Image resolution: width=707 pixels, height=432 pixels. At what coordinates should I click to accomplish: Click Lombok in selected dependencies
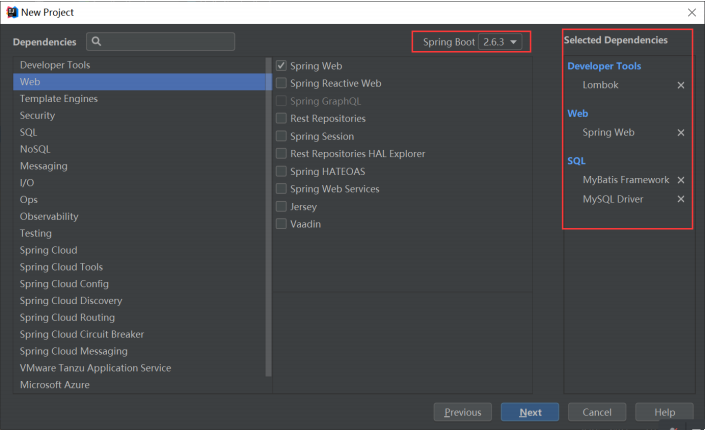600,85
